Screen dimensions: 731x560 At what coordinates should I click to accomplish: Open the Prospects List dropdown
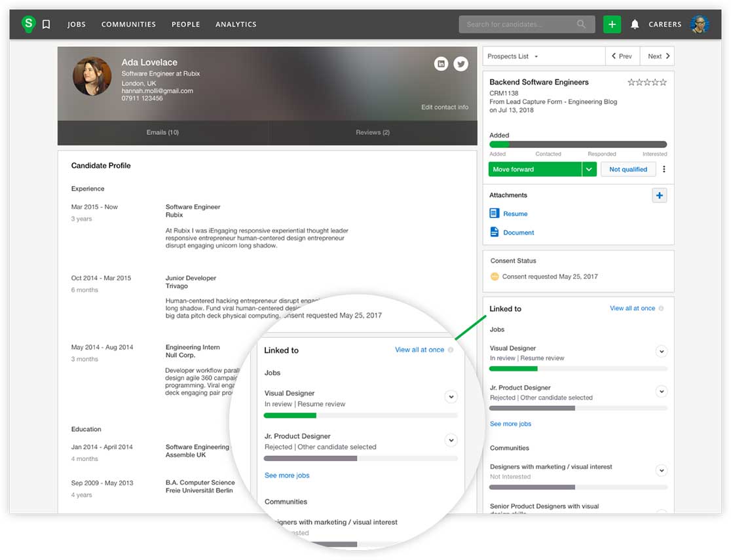[514, 56]
